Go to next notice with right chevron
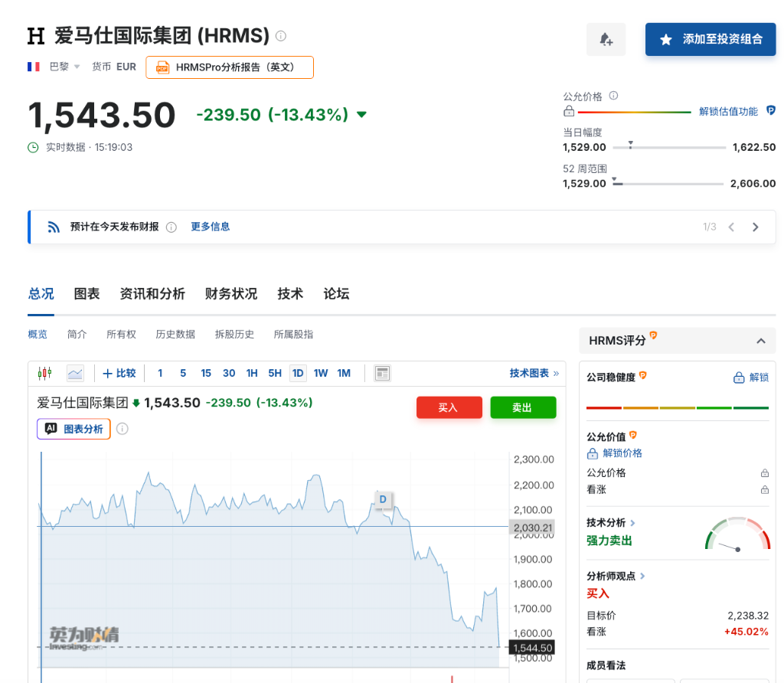This screenshot has width=784, height=683. tap(756, 227)
